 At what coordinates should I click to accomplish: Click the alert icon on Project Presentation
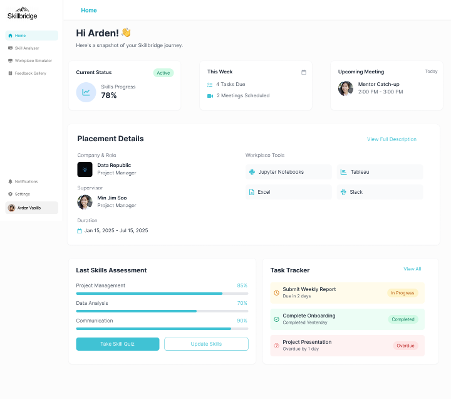[276, 346]
